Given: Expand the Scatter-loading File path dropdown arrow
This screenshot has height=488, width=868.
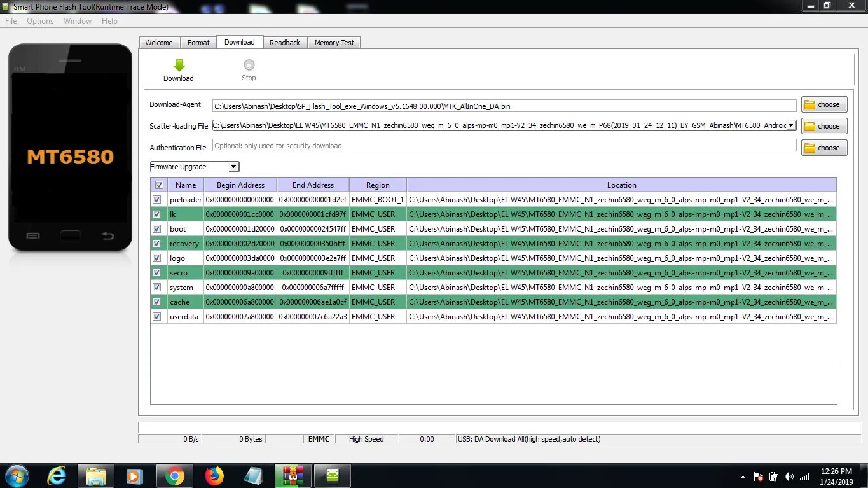Looking at the screenshot, I should click(x=790, y=125).
